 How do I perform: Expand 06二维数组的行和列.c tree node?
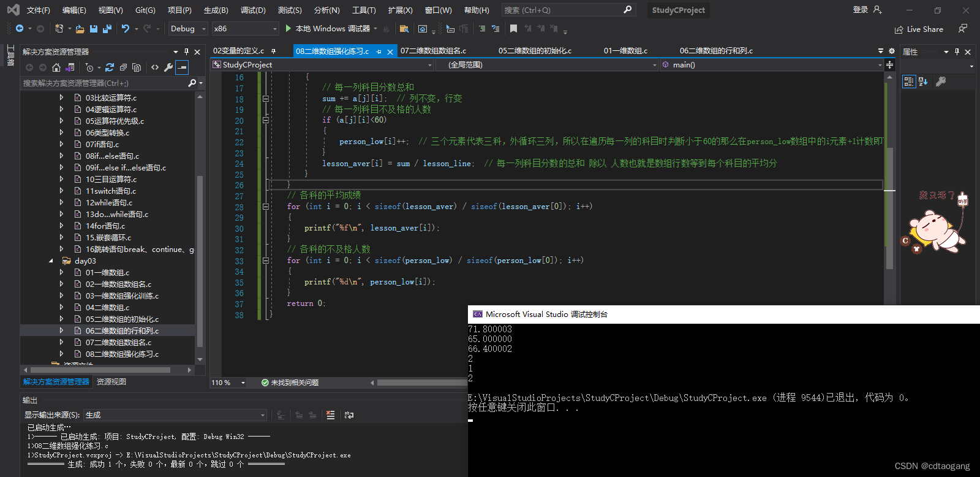tap(61, 330)
